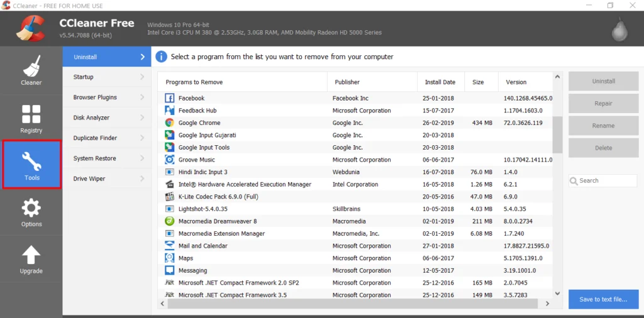Click version 8.0.0.2734
The image size is (644, 318).
518,221
